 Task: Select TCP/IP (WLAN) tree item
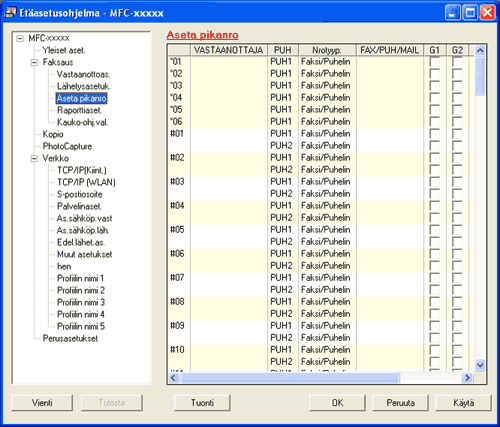[x=86, y=182]
